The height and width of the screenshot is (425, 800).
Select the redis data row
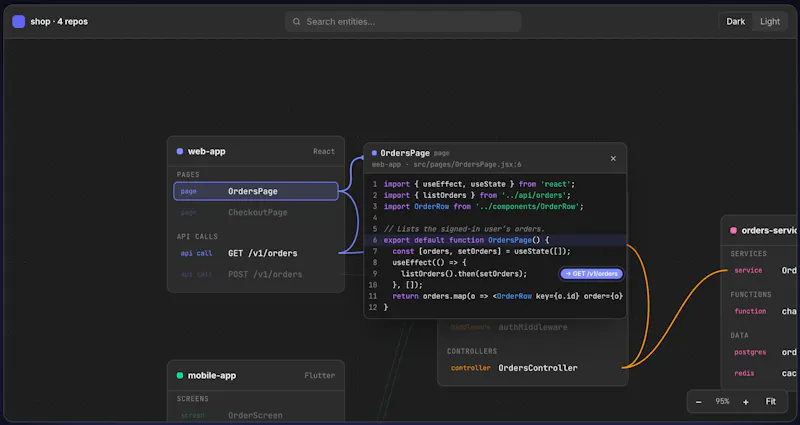pyautogui.click(x=764, y=373)
